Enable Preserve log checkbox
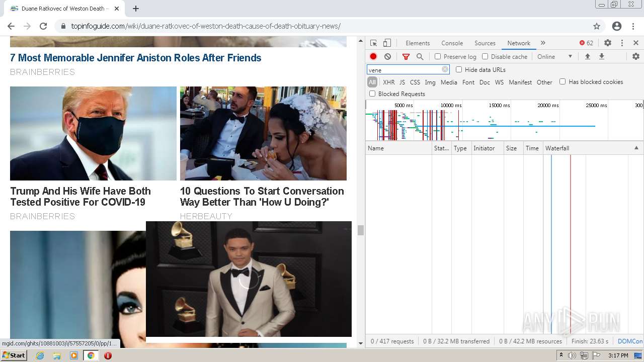Viewport: 644px width, 362px height. coord(438,57)
